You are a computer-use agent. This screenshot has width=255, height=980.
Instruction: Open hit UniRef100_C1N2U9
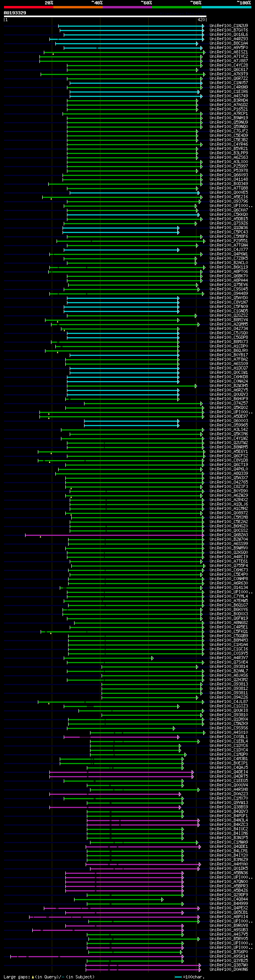click(229, 26)
